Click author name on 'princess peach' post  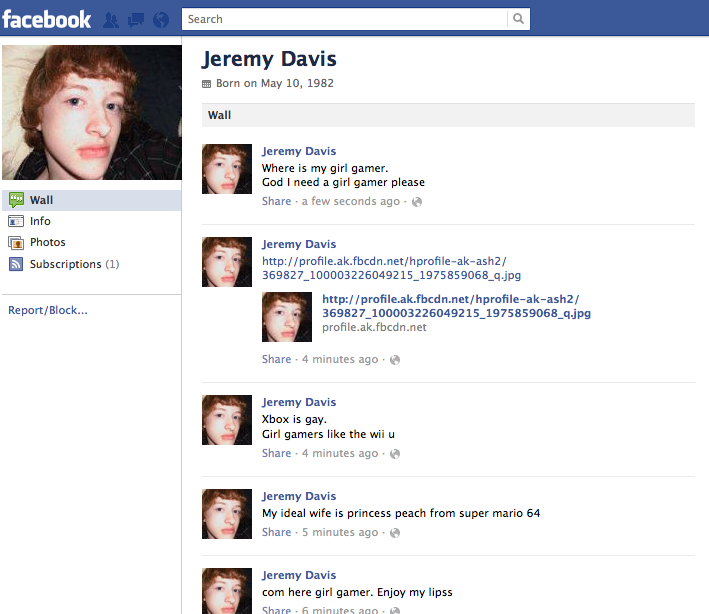point(299,496)
